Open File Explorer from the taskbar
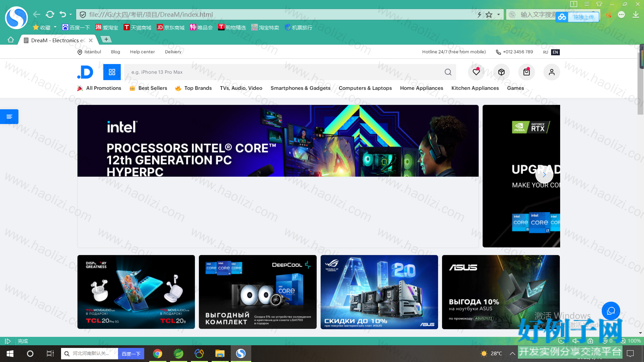The image size is (644, 362). click(x=220, y=354)
